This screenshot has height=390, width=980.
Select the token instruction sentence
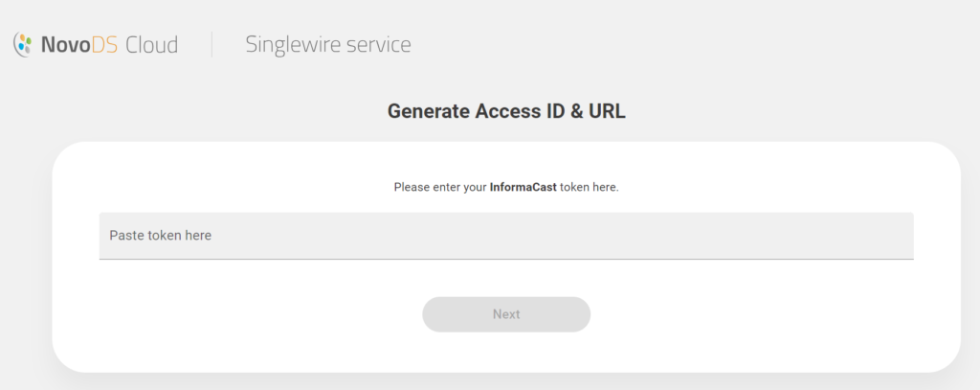point(506,187)
